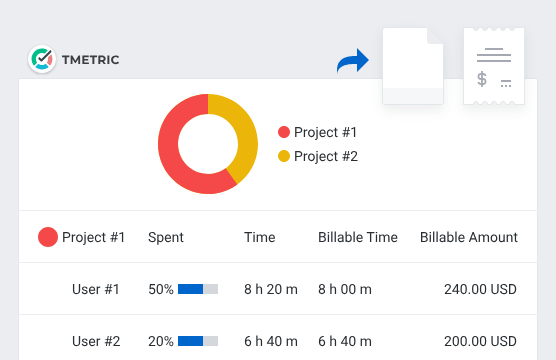Click the Billable Amount column header
Image resolution: width=556 pixels, height=360 pixels.
(x=469, y=237)
